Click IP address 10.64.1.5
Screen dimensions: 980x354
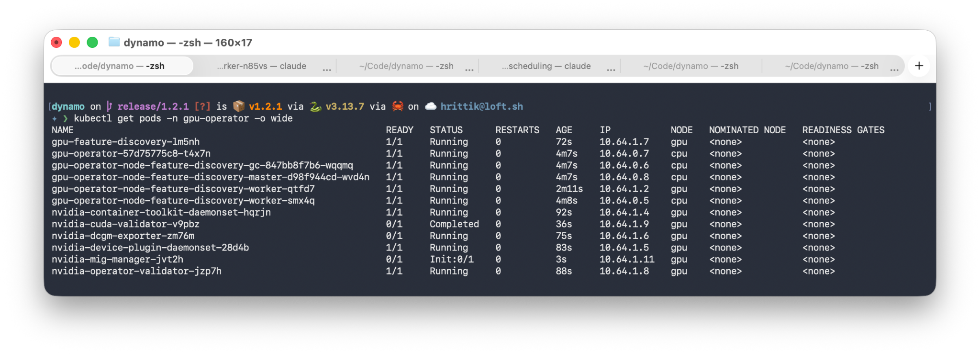click(x=624, y=247)
